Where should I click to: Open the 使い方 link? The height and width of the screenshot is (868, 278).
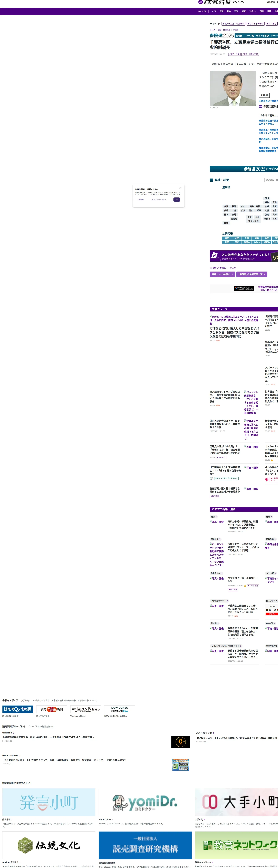(x=233, y=268)
